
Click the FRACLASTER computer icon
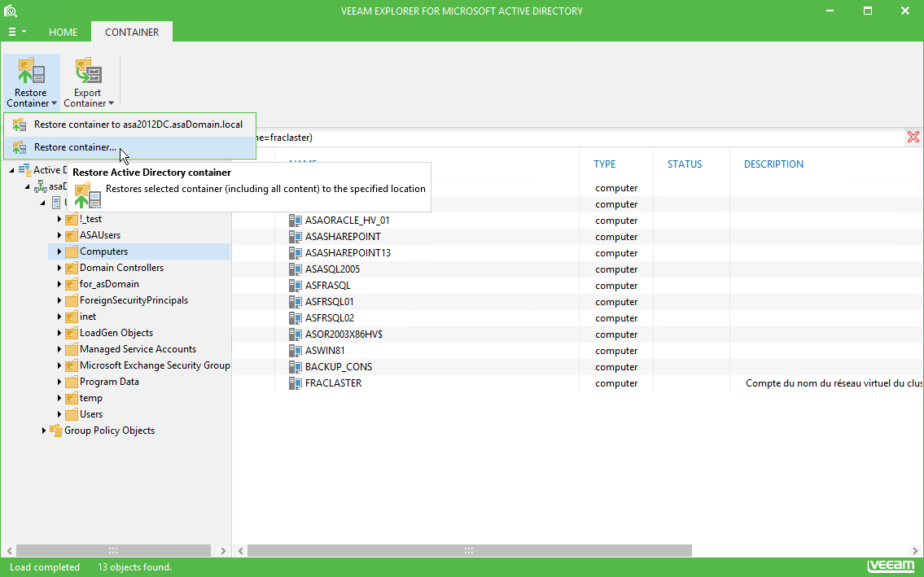coord(296,383)
